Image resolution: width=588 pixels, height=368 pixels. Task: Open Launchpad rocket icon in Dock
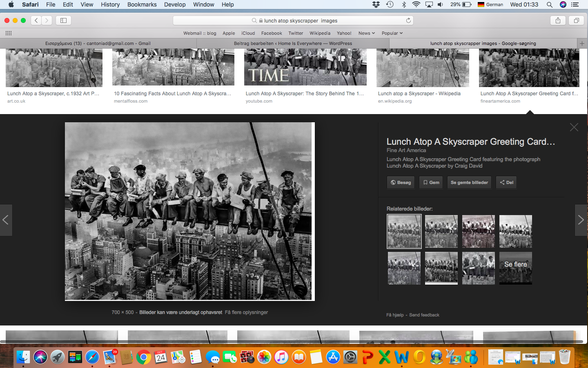point(58,357)
